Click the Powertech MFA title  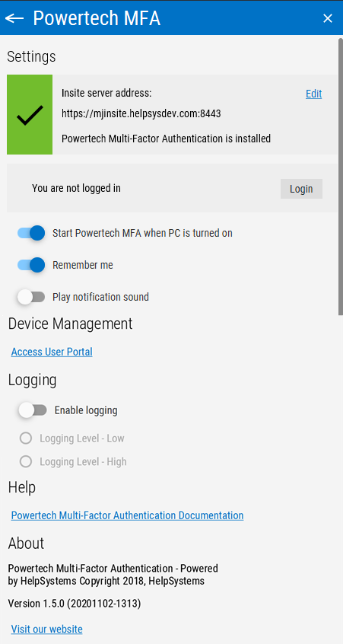pos(97,18)
